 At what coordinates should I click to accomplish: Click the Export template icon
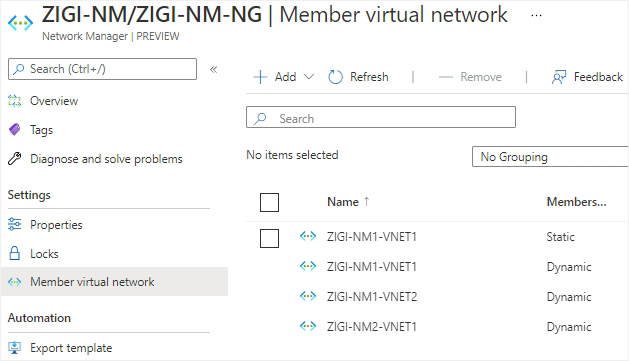click(x=14, y=348)
